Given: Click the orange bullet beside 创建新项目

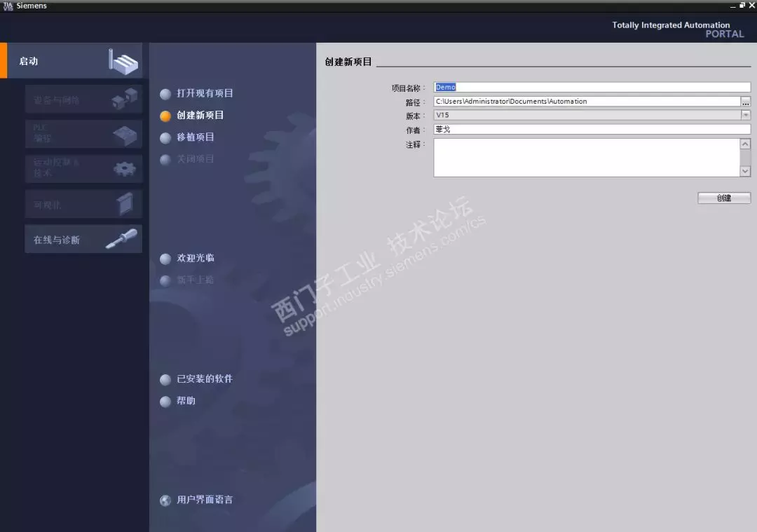Looking at the screenshot, I should [x=165, y=116].
